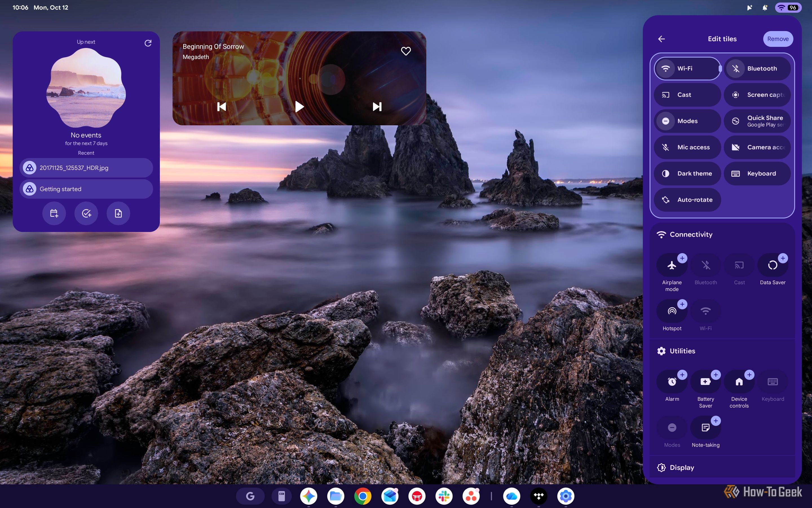Create a new document in widget
The width and height of the screenshot is (812, 508).
tap(118, 213)
